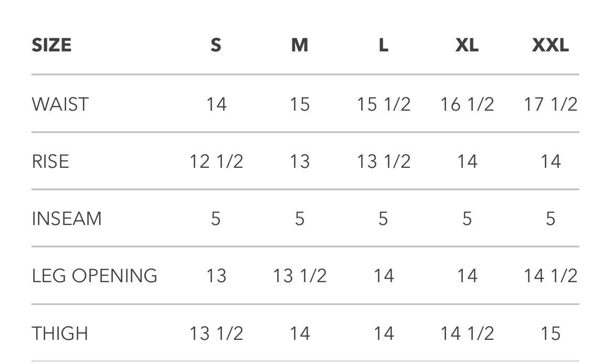Image resolution: width=614 pixels, height=364 pixels.
Task: Click the WAIST row label
Action: point(60,104)
